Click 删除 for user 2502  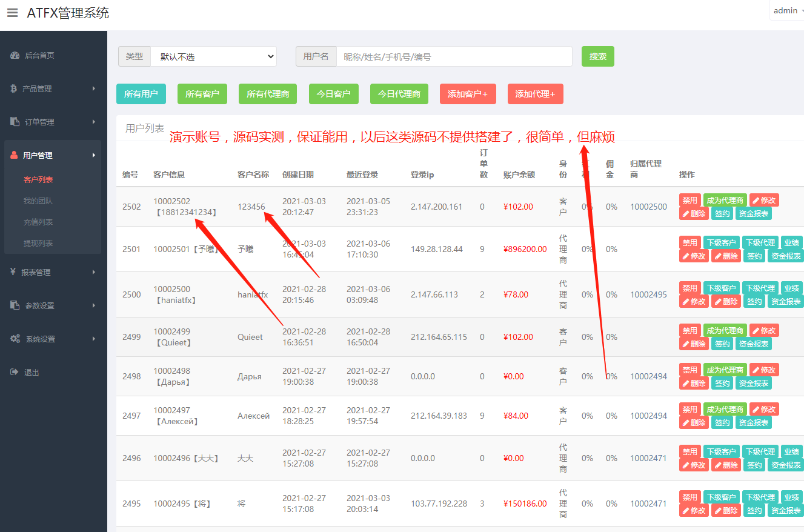(694, 213)
